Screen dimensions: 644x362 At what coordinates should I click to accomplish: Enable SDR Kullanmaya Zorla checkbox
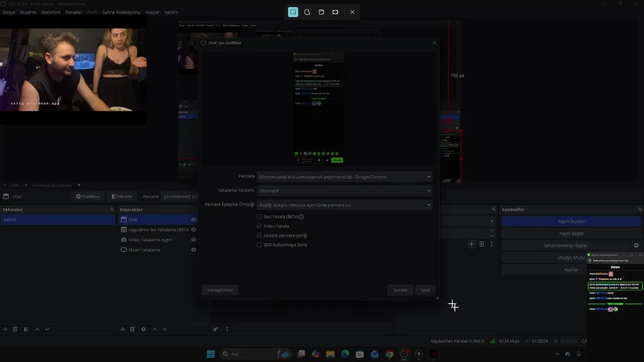click(259, 245)
